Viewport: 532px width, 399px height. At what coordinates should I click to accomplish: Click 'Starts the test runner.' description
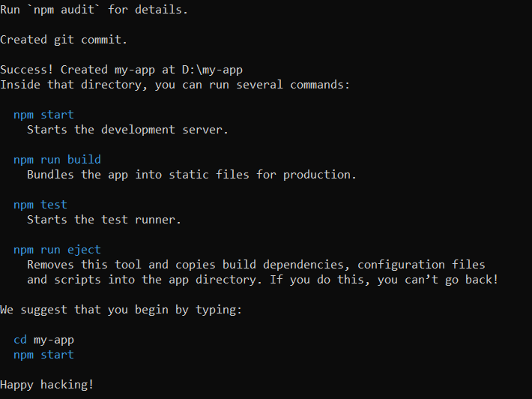(x=104, y=220)
